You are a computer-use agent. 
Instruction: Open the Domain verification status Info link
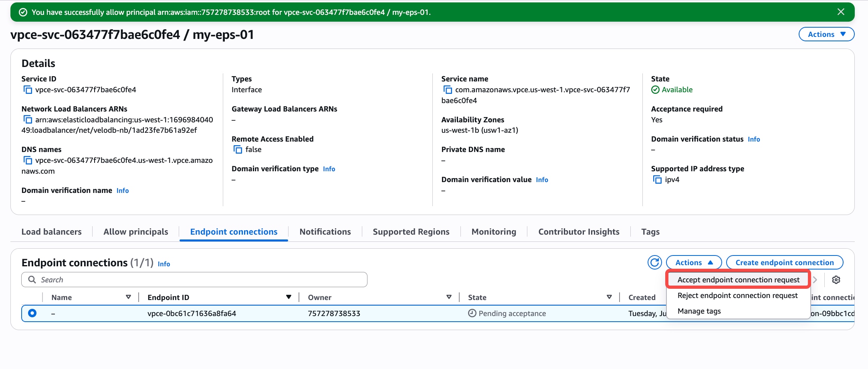tap(753, 139)
